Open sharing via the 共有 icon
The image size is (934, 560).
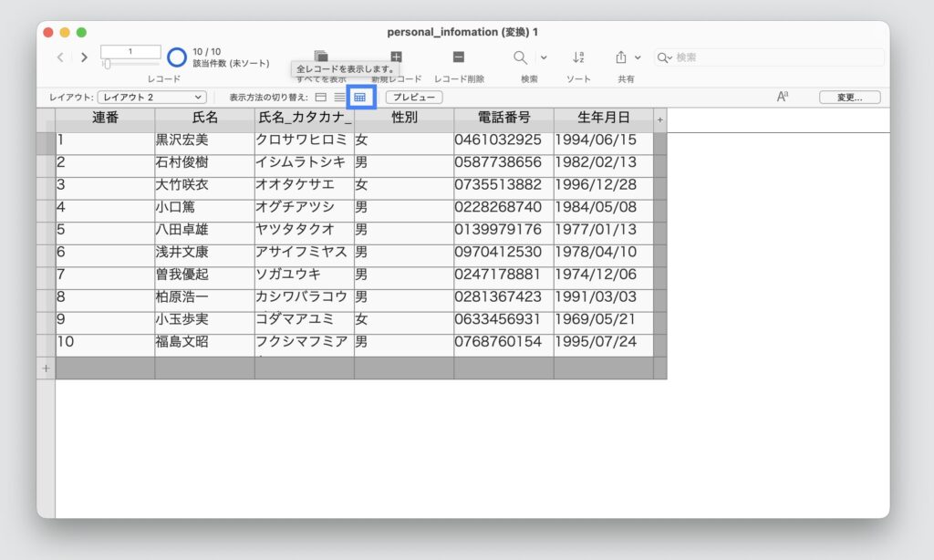coord(623,57)
